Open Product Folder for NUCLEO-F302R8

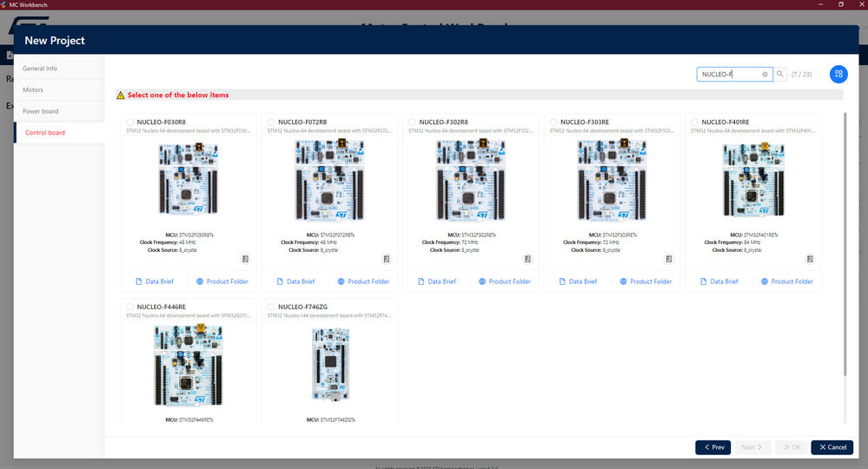click(505, 281)
